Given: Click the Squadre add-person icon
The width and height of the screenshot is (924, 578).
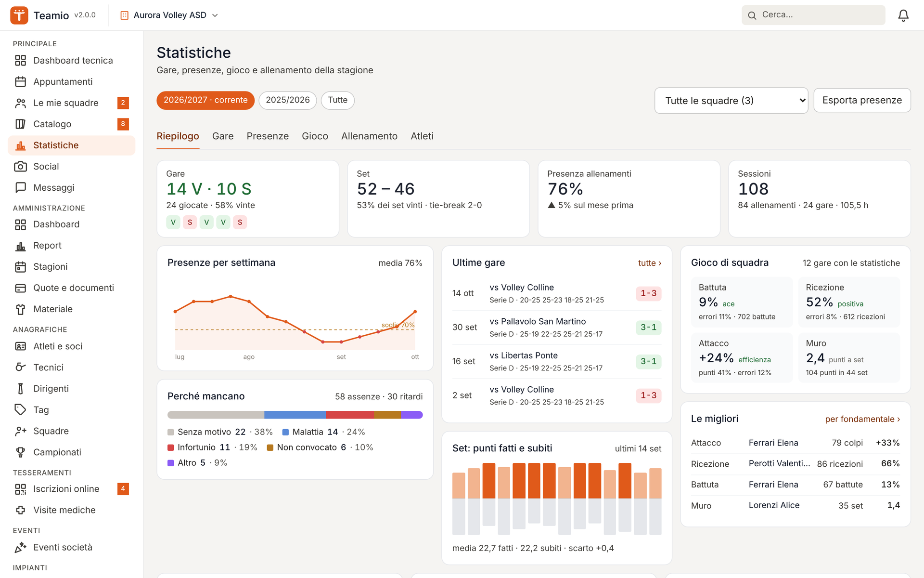Looking at the screenshot, I should coord(20,431).
